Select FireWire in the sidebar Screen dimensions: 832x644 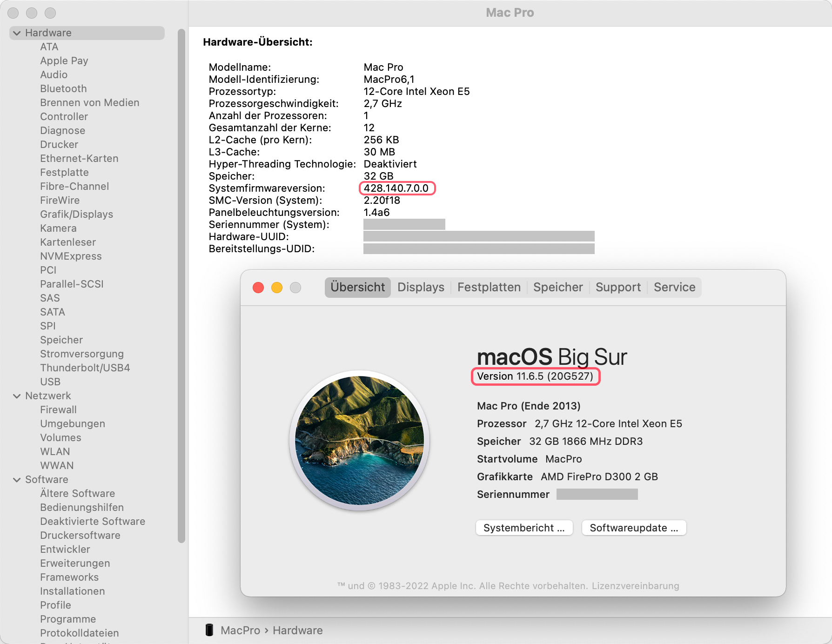pos(60,201)
